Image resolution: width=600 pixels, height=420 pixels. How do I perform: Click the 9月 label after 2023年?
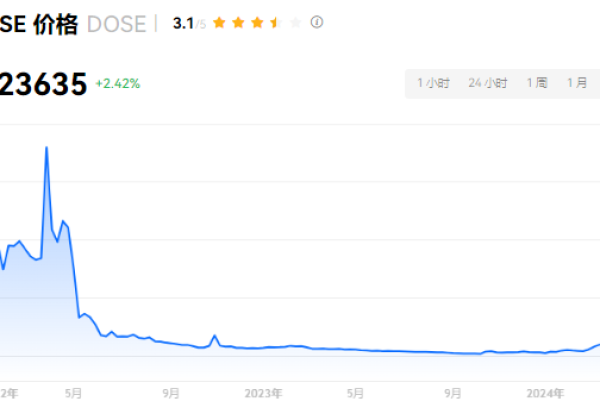(453, 393)
